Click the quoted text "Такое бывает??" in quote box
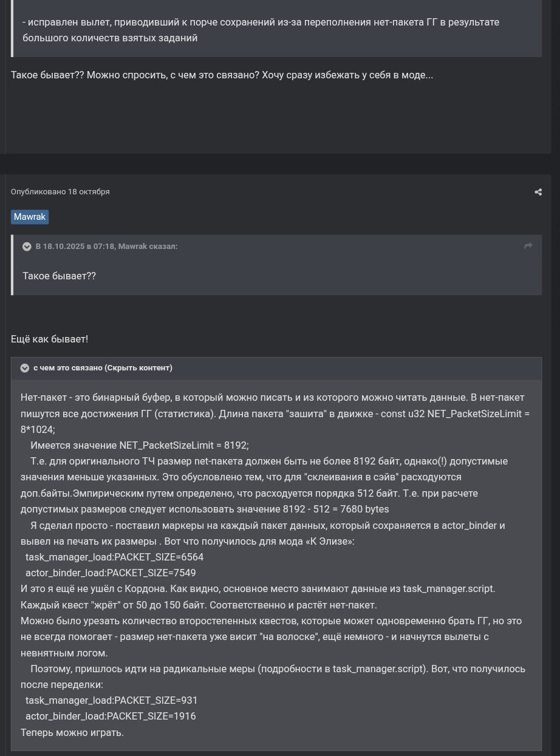Screen dimensions: 560x756 (x=60, y=276)
